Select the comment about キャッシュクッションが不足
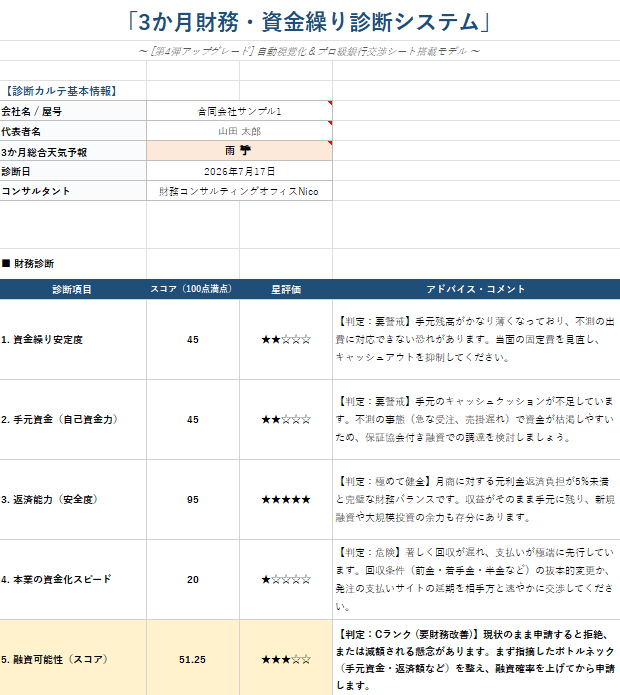The height and width of the screenshot is (695, 620). point(476,419)
